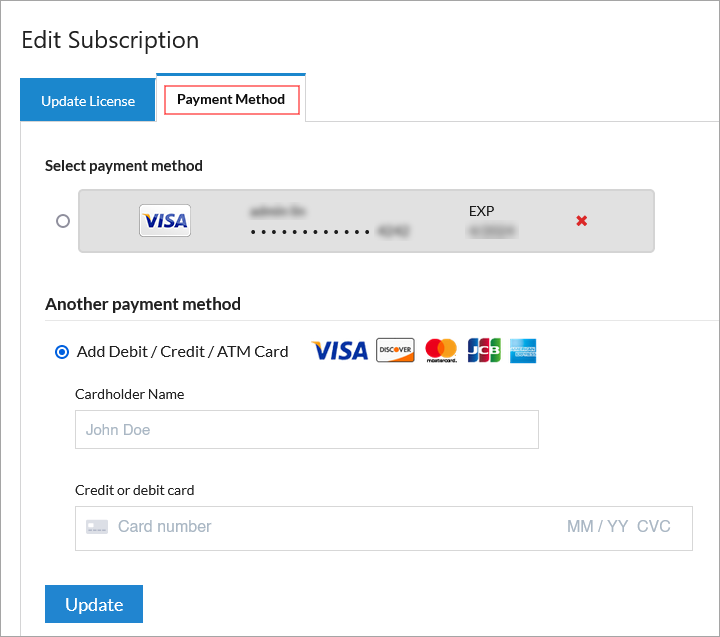Click the Mastercard logo

click(441, 350)
